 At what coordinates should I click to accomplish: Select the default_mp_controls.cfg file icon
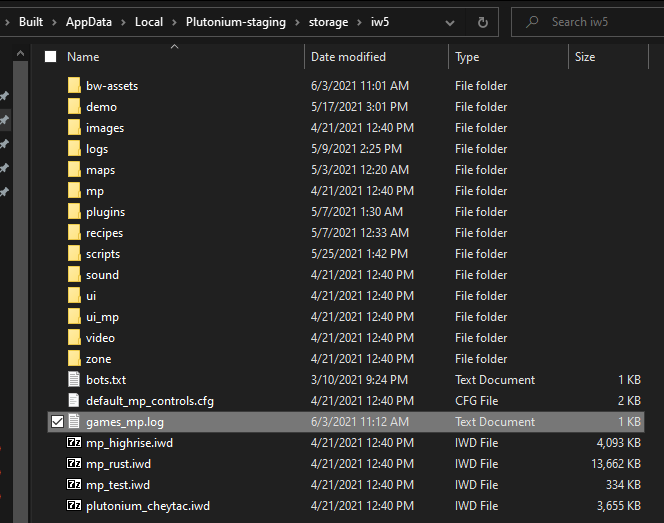74,401
